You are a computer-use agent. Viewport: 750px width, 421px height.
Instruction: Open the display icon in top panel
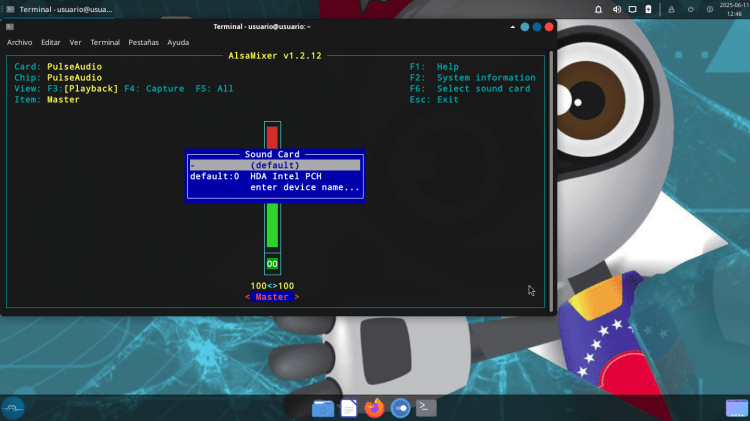(632, 9)
